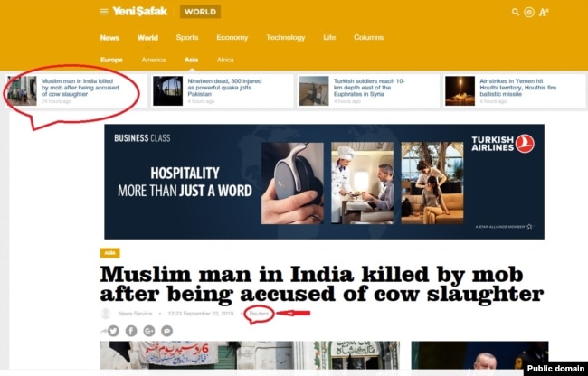Image resolution: width=588 pixels, height=376 pixels.
Task: Open the hamburger menu icon
Action: point(104,12)
